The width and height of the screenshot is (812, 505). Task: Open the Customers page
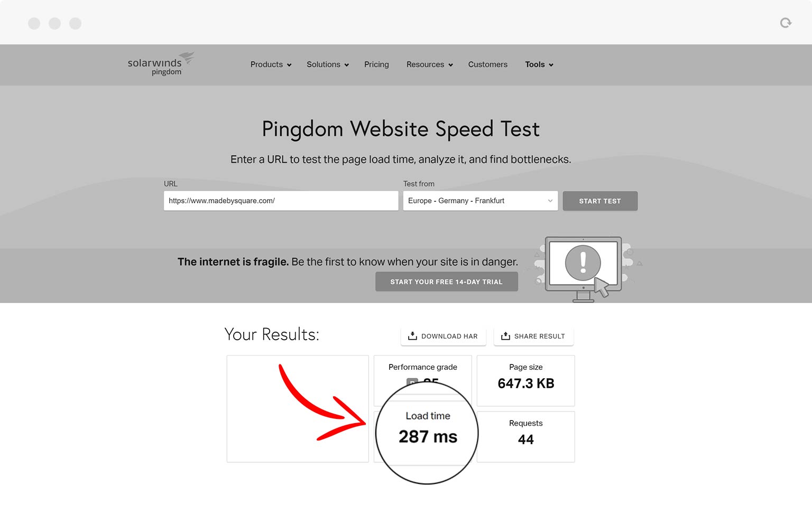[487, 64]
